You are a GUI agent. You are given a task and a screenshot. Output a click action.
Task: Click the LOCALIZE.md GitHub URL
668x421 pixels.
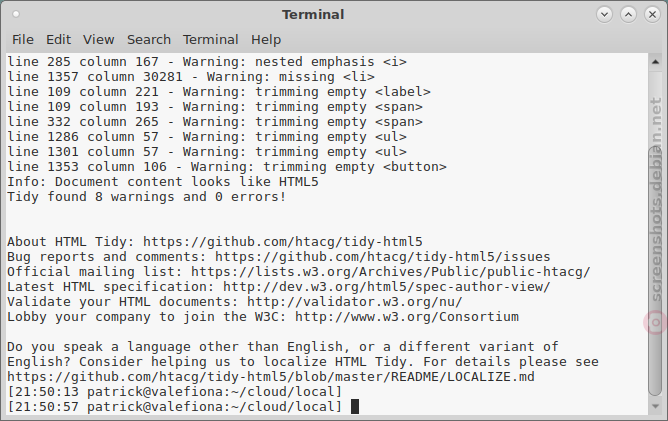271,377
